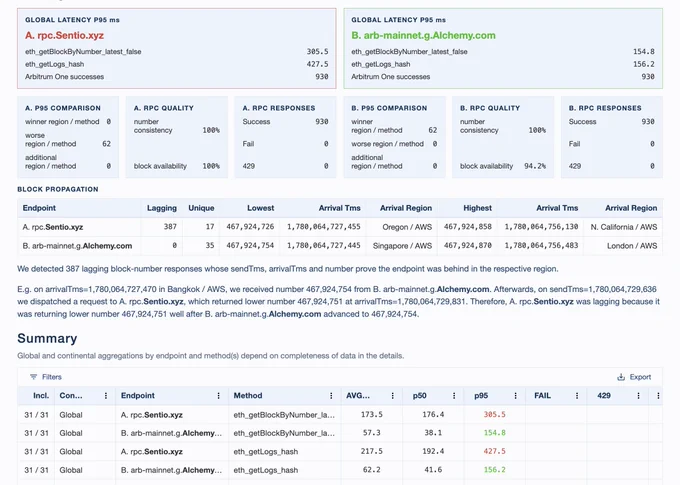Click Oregon / AWS arrival region
680x485 pixels.
(x=407, y=227)
